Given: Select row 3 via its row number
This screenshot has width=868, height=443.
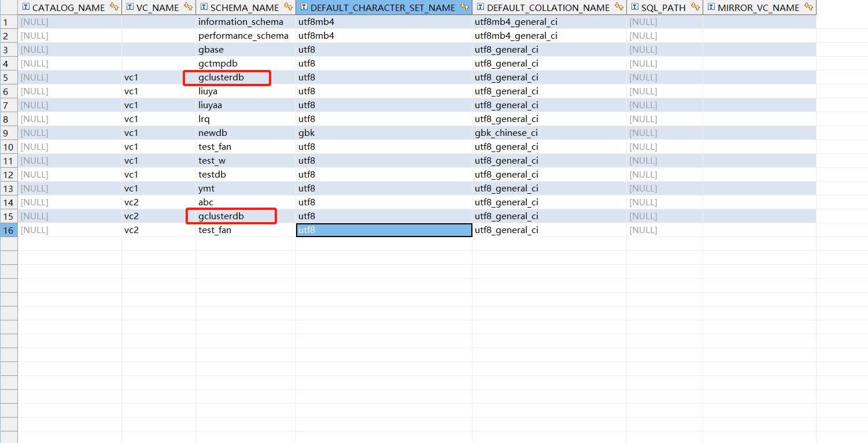Looking at the screenshot, I should point(9,50).
